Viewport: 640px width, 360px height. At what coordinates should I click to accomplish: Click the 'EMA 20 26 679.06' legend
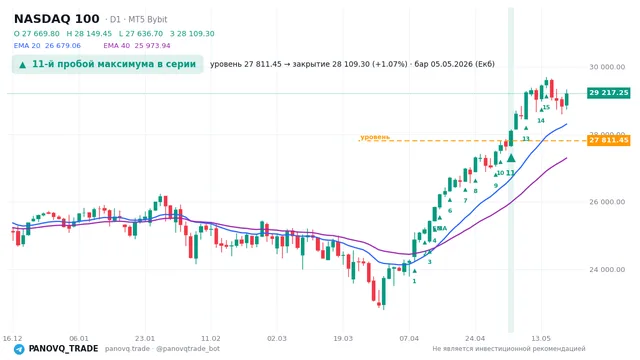pyautogui.click(x=47, y=45)
